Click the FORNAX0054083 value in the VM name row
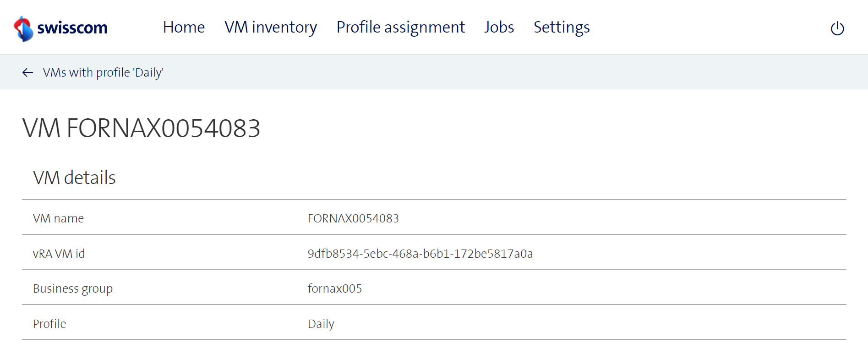The height and width of the screenshot is (355, 868). click(x=353, y=218)
